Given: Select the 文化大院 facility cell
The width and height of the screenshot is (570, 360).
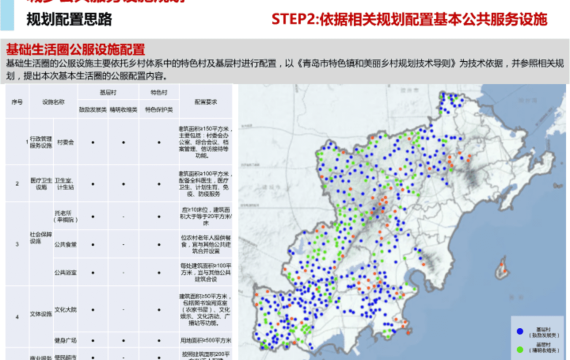Looking at the screenshot, I should pyautogui.click(x=65, y=309).
